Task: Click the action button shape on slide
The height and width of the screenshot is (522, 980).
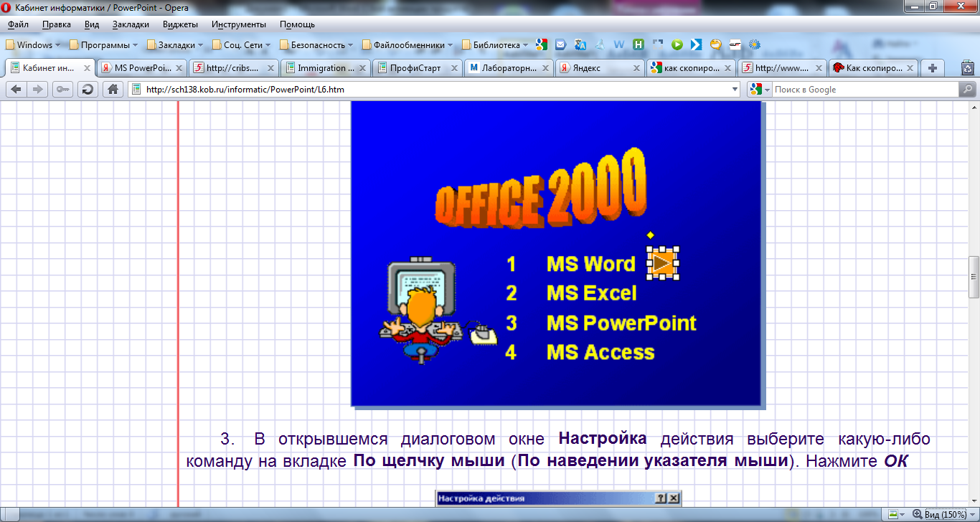Action: pos(663,262)
